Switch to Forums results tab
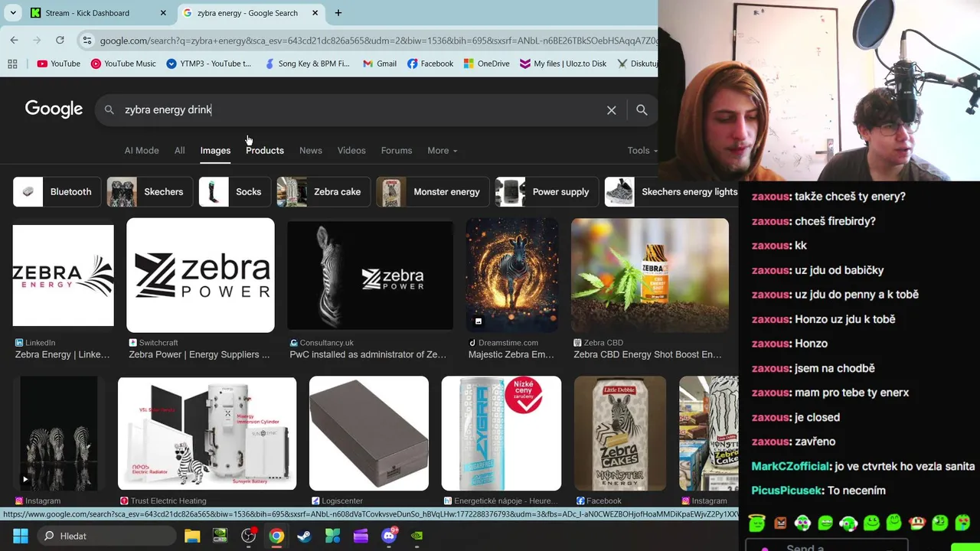This screenshot has width=980, height=551. click(x=397, y=151)
